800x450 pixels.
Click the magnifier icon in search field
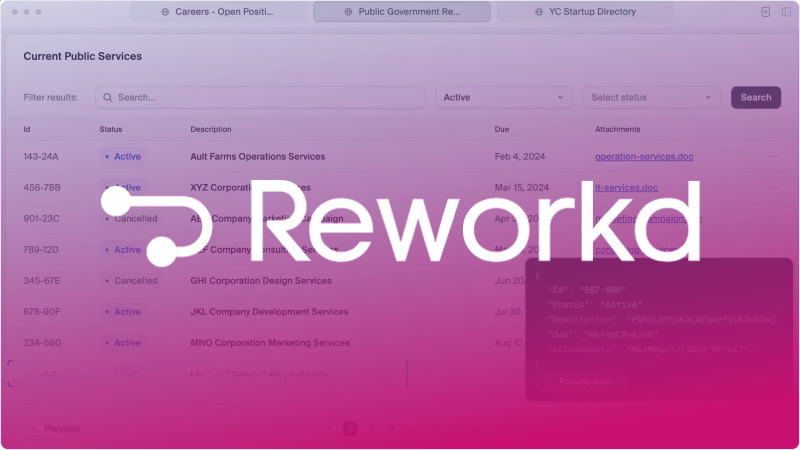(108, 97)
